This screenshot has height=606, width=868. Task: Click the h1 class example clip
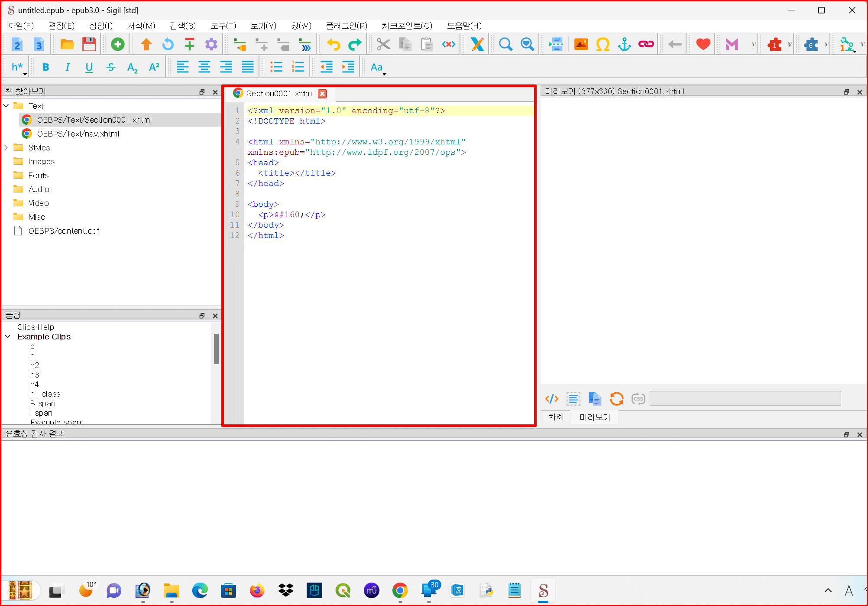pos(45,394)
